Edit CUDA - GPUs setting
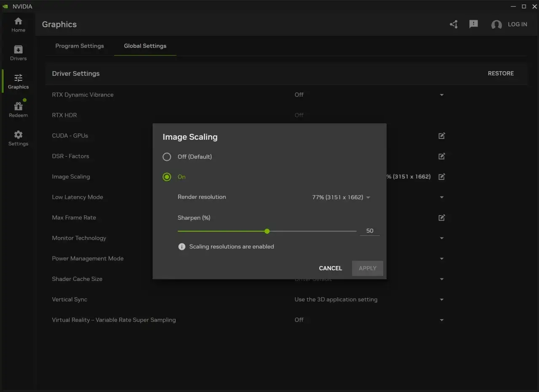Image resolution: width=539 pixels, height=392 pixels. tap(442, 136)
